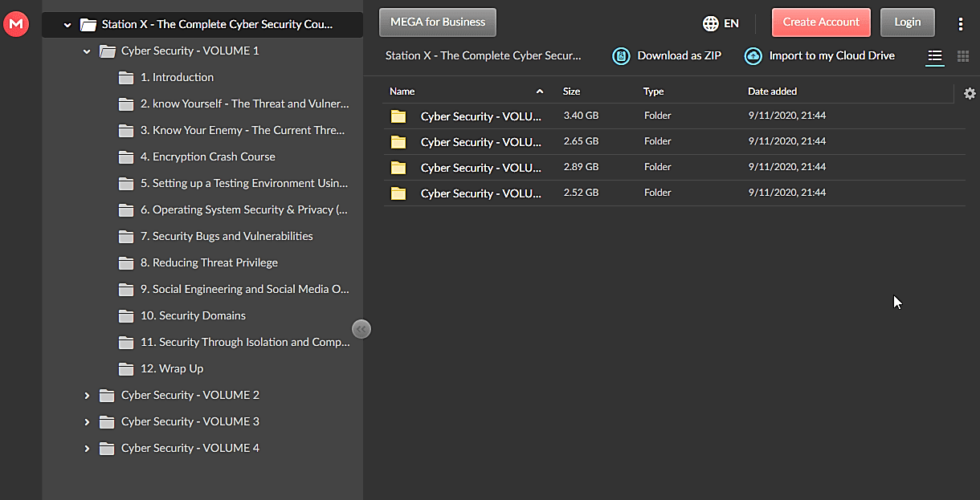Open the three-dot more options menu
Viewport: 980px width, 500px height.
pyautogui.click(x=961, y=24)
